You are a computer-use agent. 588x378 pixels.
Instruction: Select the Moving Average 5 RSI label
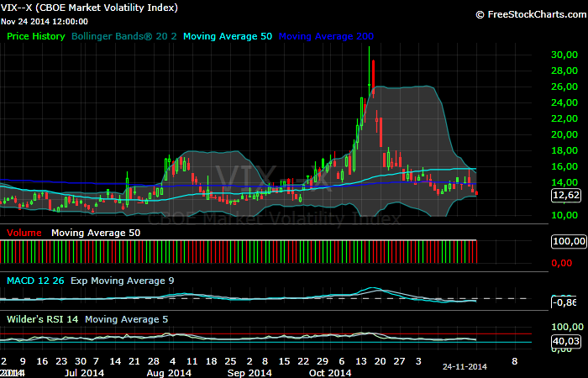tap(126, 319)
